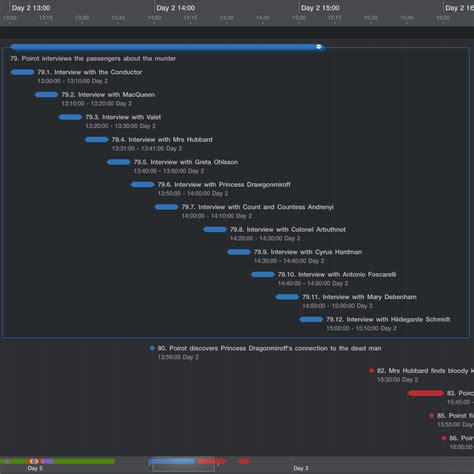This screenshot has height=474, width=474.
Task: Click the 79.6 Princess Drawgonmiroff interview bar
Action: [143, 185]
